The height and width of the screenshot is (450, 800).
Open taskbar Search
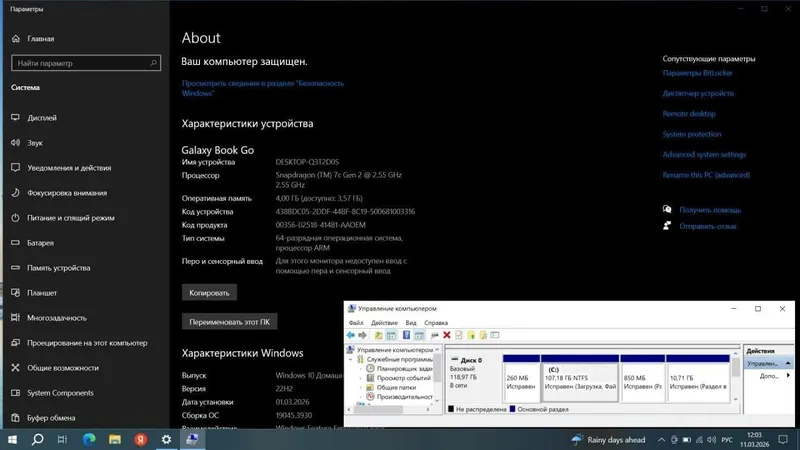pyautogui.click(x=37, y=439)
